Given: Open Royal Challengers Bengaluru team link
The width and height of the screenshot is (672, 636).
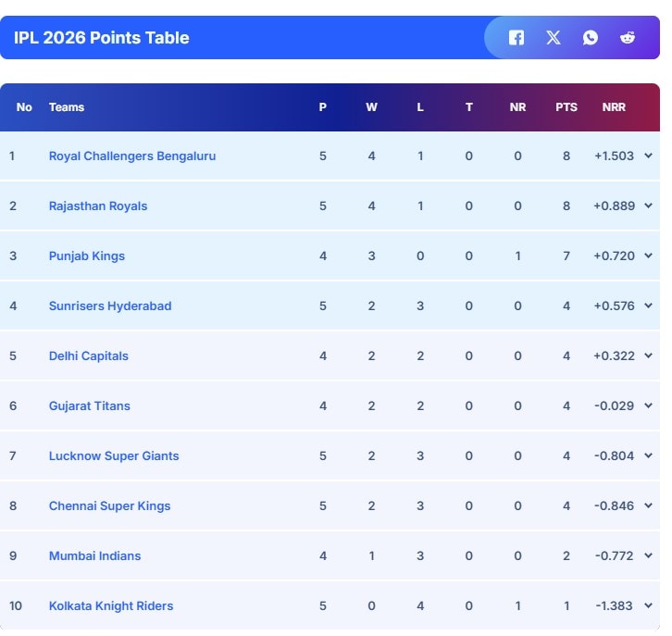Looking at the screenshot, I should (x=132, y=156).
